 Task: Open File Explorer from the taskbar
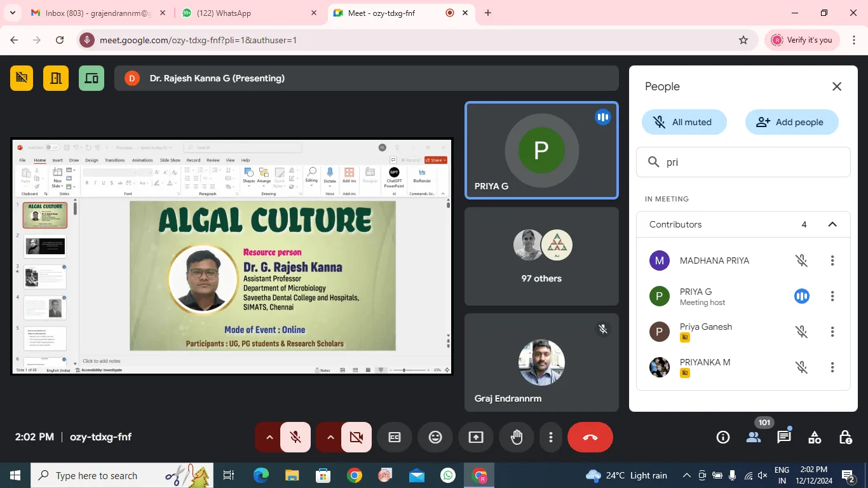[x=292, y=475]
